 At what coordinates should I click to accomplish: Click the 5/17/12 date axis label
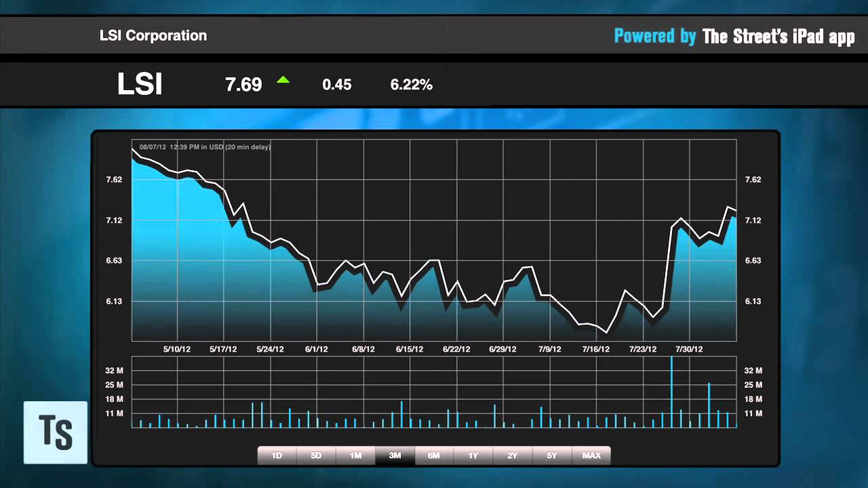223,350
